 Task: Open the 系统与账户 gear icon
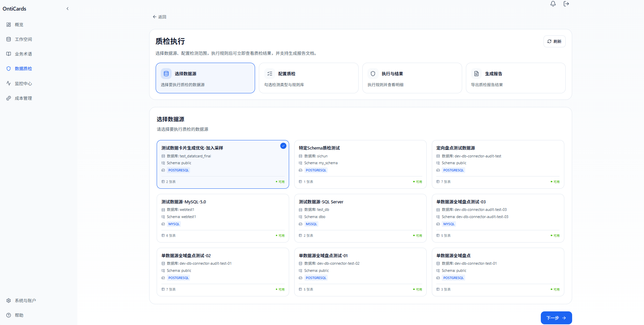coord(9,300)
